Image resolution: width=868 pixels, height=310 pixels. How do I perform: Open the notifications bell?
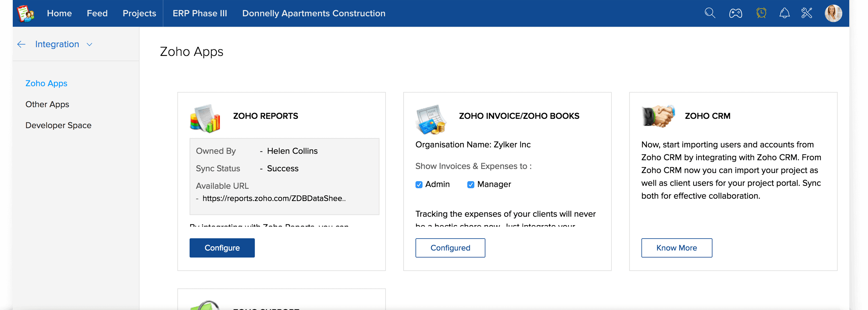click(x=784, y=13)
